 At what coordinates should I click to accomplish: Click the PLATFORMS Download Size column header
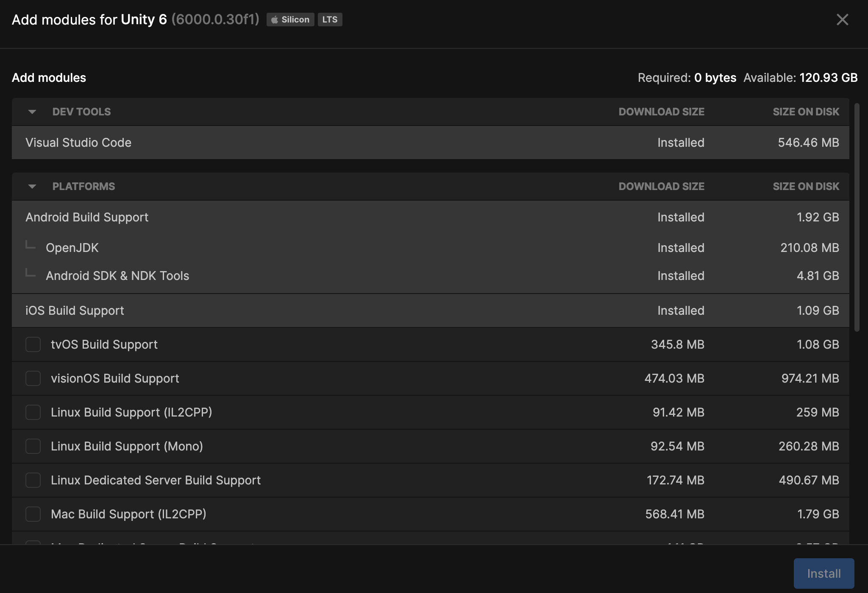661,187
